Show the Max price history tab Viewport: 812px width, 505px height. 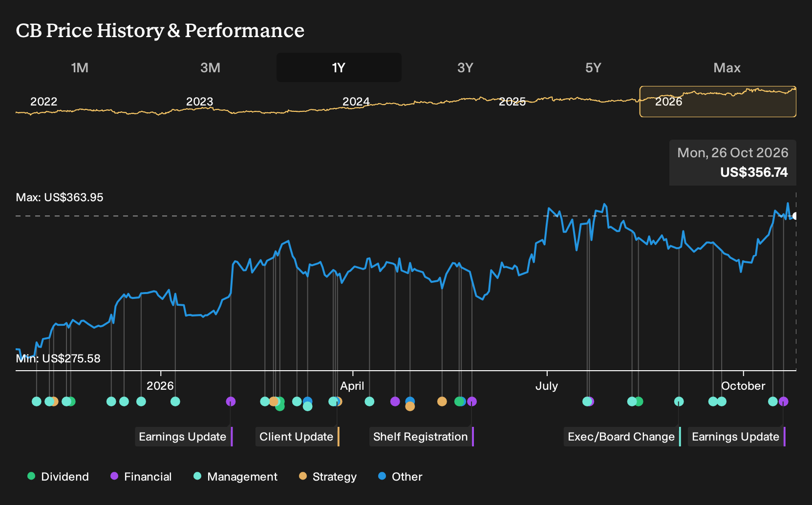(x=727, y=67)
